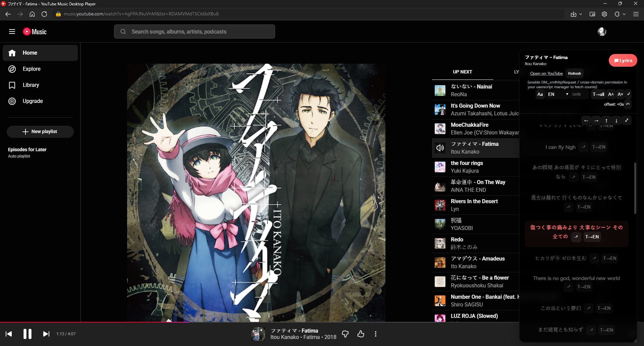This screenshot has width=644, height=346.
Task: Toggle line wrap return arrow button
Action: click(x=629, y=94)
